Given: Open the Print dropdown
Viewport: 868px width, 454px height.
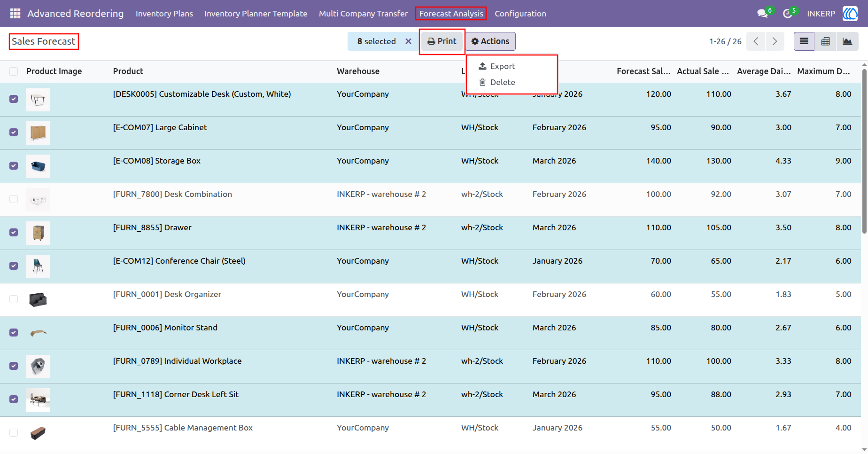Looking at the screenshot, I should pos(442,41).
